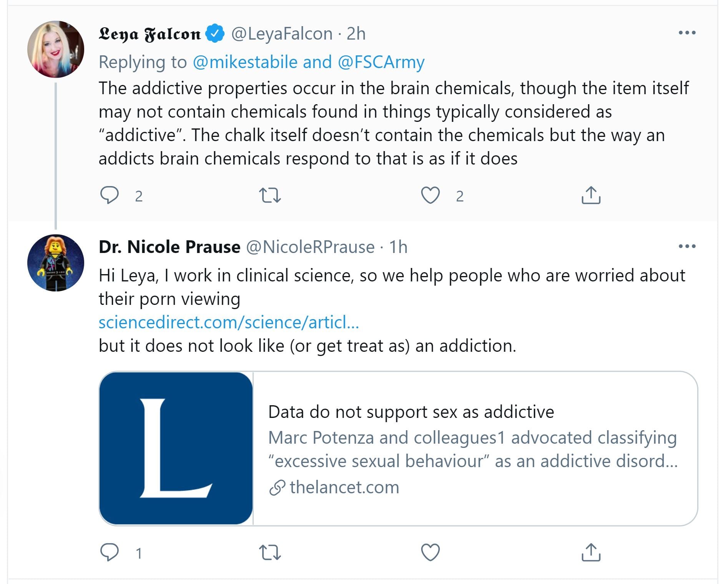Reply to Dr. Nicole Prause's tweet

coord(110,552)
